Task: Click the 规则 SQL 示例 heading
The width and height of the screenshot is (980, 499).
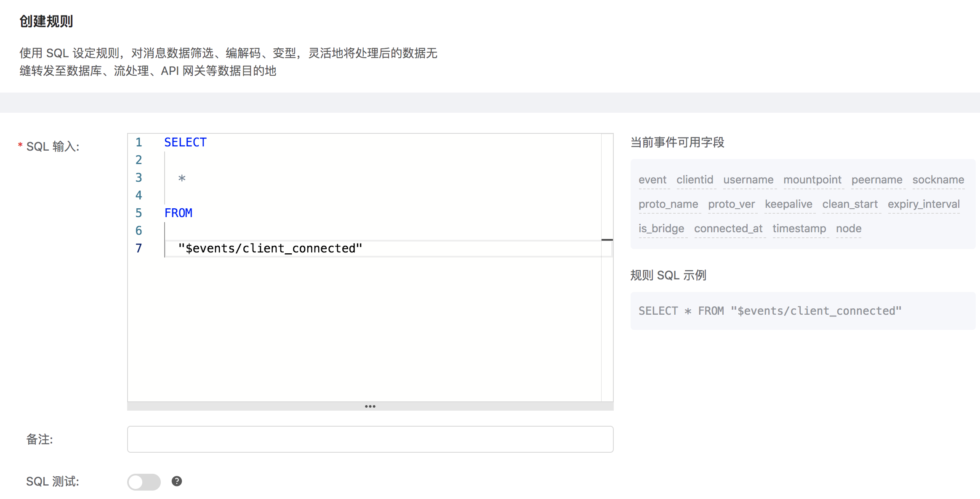Action: click(x=668, y=275)
